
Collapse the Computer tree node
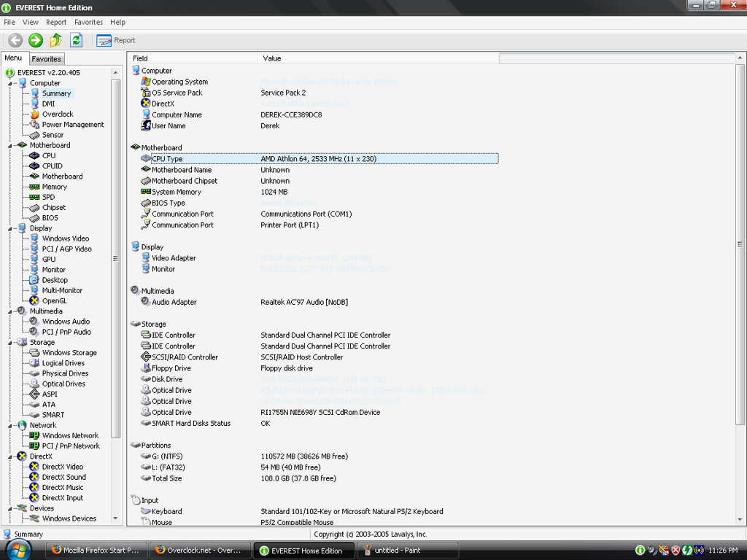9,83
